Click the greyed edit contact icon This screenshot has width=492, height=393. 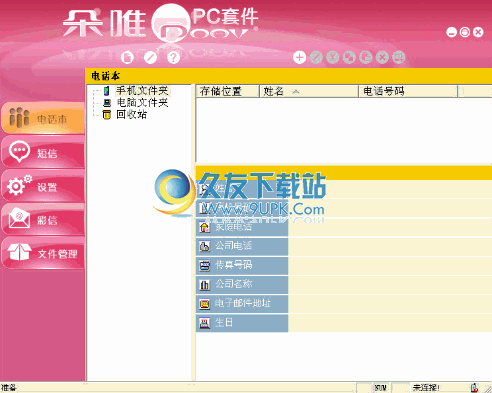coord(316,57)
